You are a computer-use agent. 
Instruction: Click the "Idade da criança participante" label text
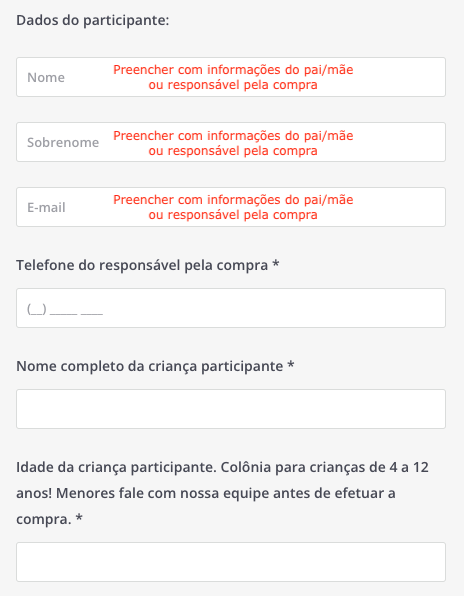[116, 467]
